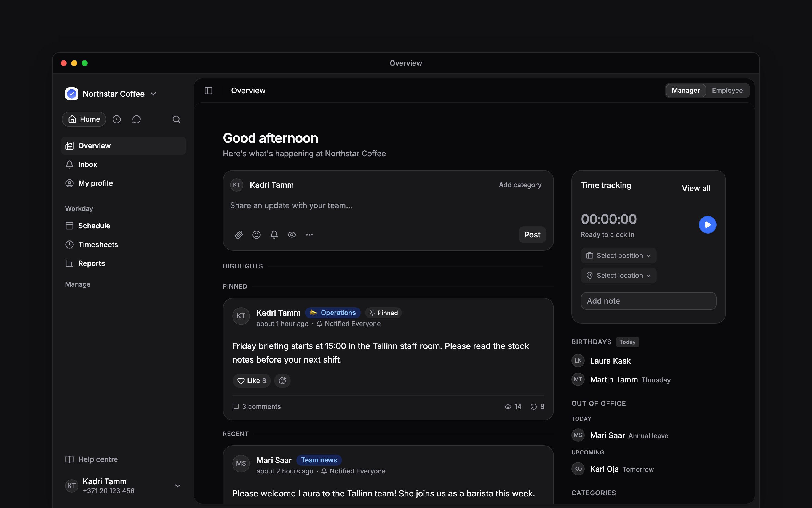Open Inbox in sidebar
The width and height of the screenshot is (812, 508).
[124, 165]
